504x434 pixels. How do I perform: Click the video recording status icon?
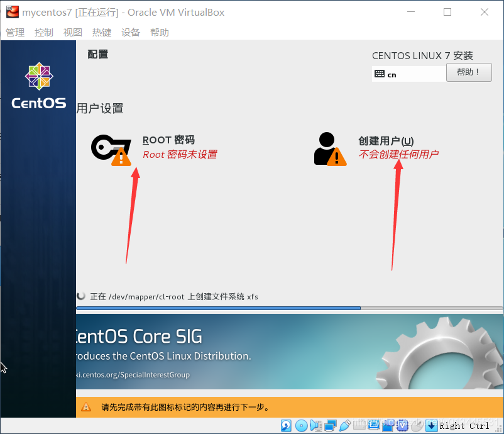tap(388, 426)
